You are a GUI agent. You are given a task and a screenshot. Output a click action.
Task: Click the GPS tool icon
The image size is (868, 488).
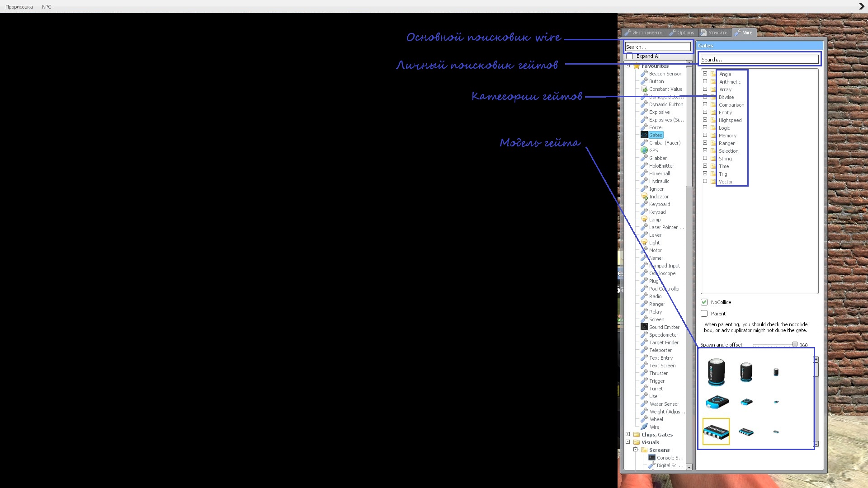tap(644, 150)
